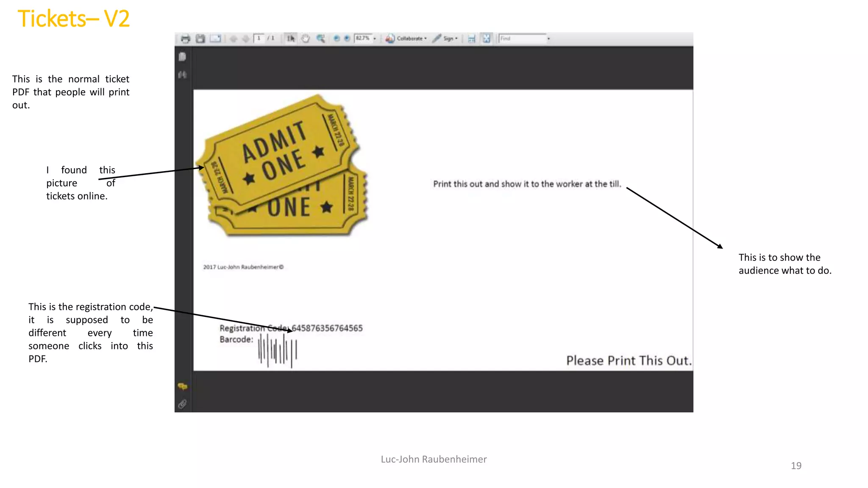868x488 pixels.
Task: Select the Marquee Zoom magnifier tool
Action: (x=321, y=39)
